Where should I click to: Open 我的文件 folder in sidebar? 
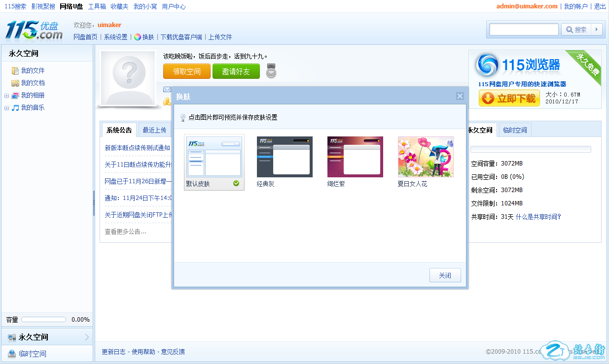33,70
